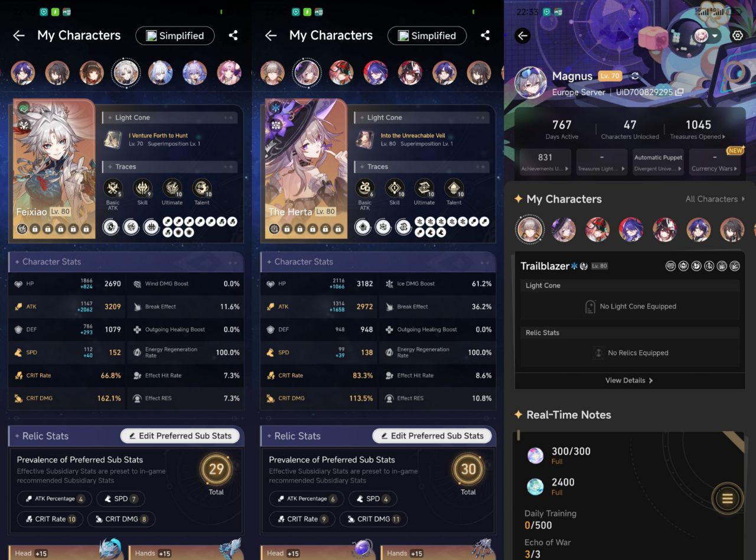Tap The Herta's Talent trace icon
The width and height of the screenshot is (756, 560).
(454, 188)
